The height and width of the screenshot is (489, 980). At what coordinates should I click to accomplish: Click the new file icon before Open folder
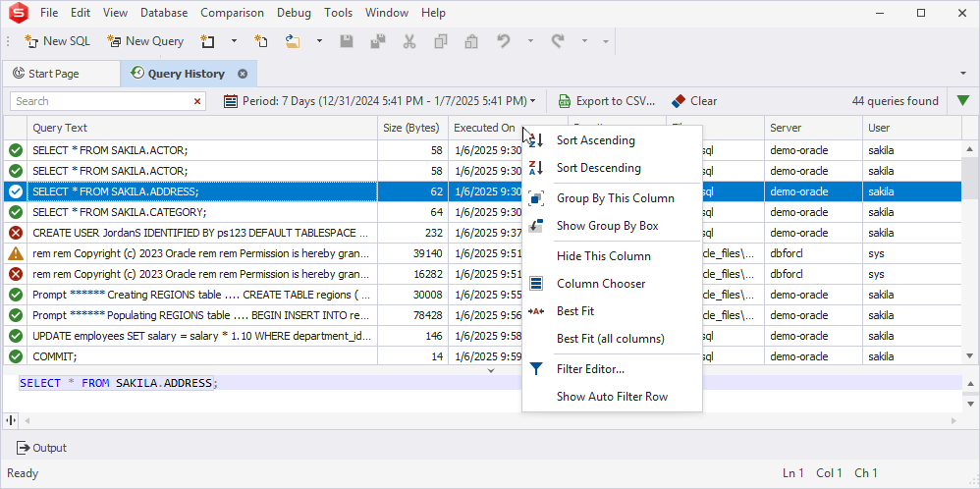[260, 41]
